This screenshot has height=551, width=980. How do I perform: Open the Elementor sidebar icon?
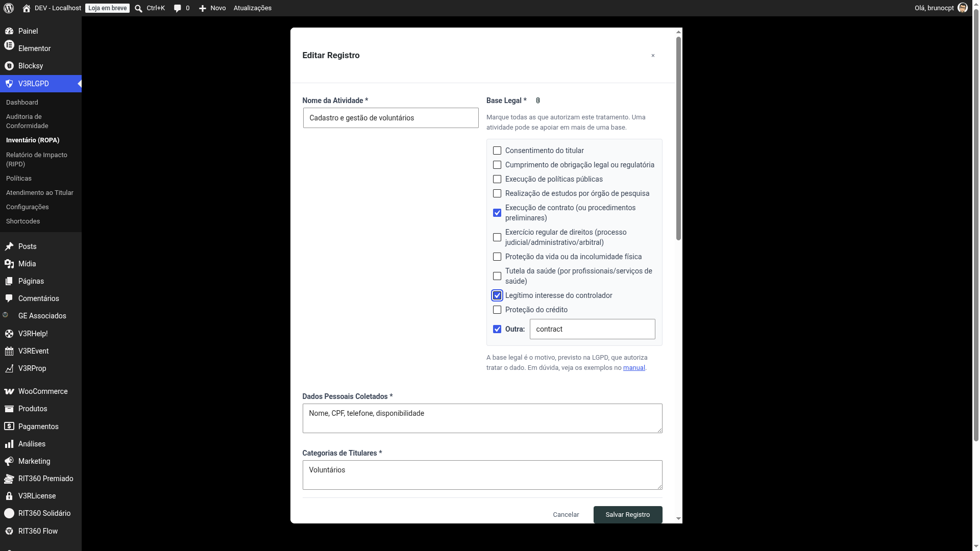[x=9, y=45]
